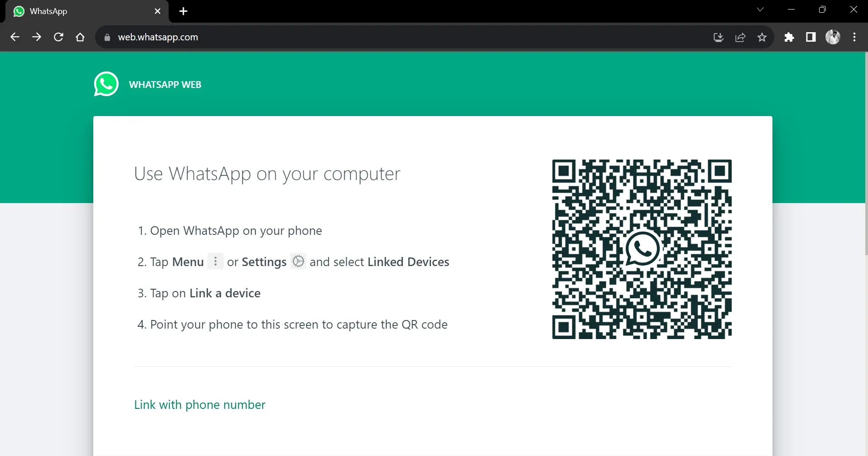Image resolution: width=868 pixels, height=456 pixels.
Task: Click the Settings gear icon in step 2
Action: click(298, 262)
